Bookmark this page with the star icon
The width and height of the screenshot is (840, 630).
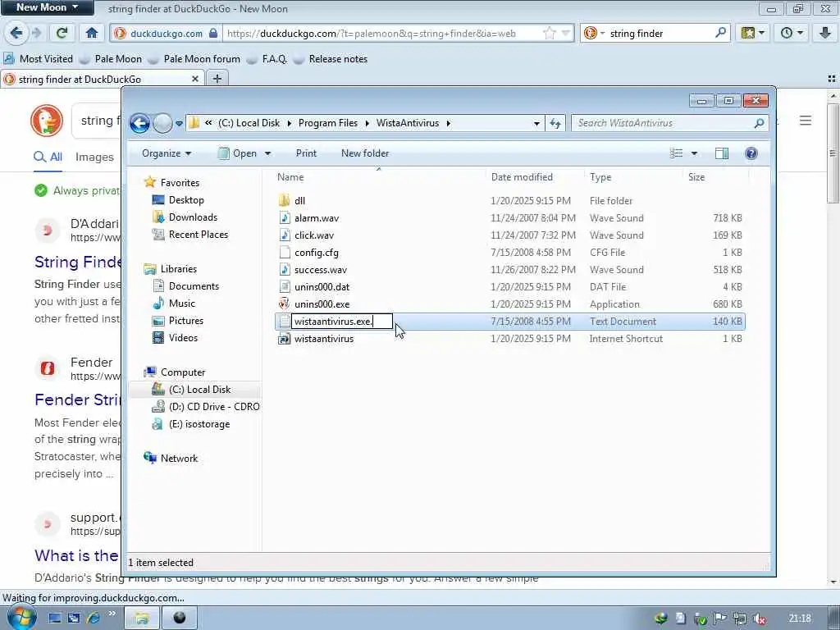550,33
